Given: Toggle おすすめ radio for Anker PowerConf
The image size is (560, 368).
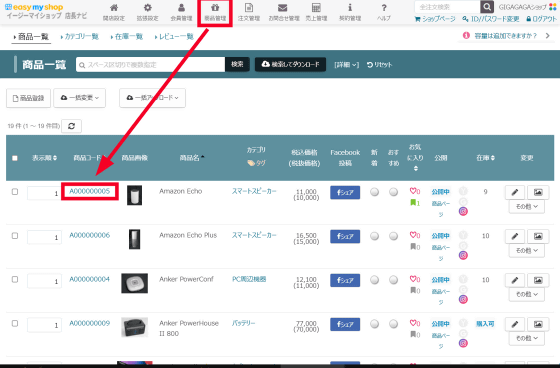Looking at the screenshot, I should 393,280.
